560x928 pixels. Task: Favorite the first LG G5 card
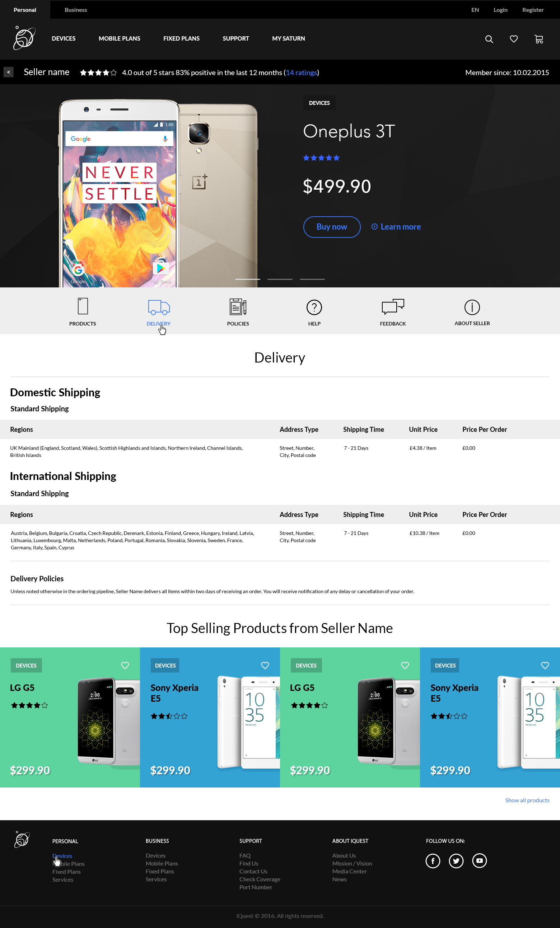point(125,665)
